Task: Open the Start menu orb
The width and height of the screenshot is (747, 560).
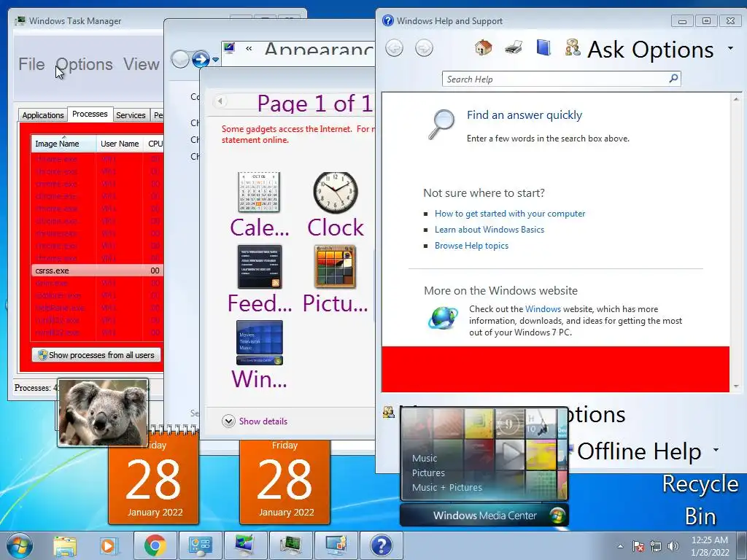Action: click(x=20, y=545)
